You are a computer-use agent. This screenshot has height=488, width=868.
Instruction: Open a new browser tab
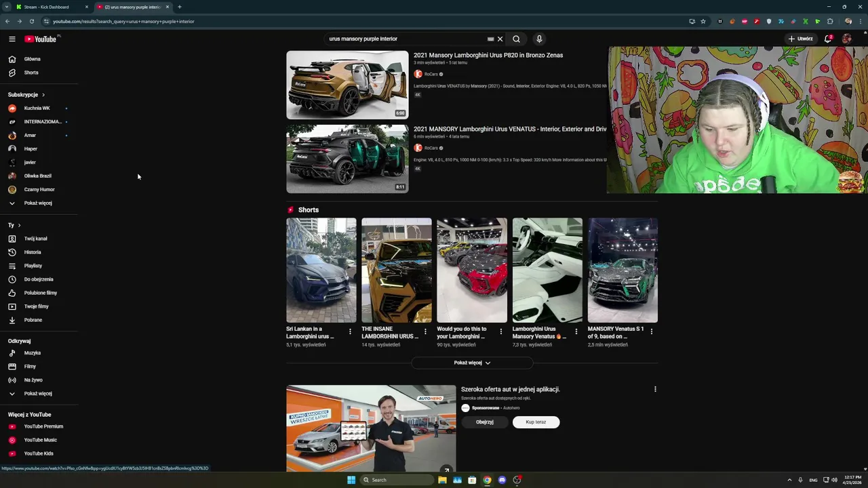click(179, 7)
